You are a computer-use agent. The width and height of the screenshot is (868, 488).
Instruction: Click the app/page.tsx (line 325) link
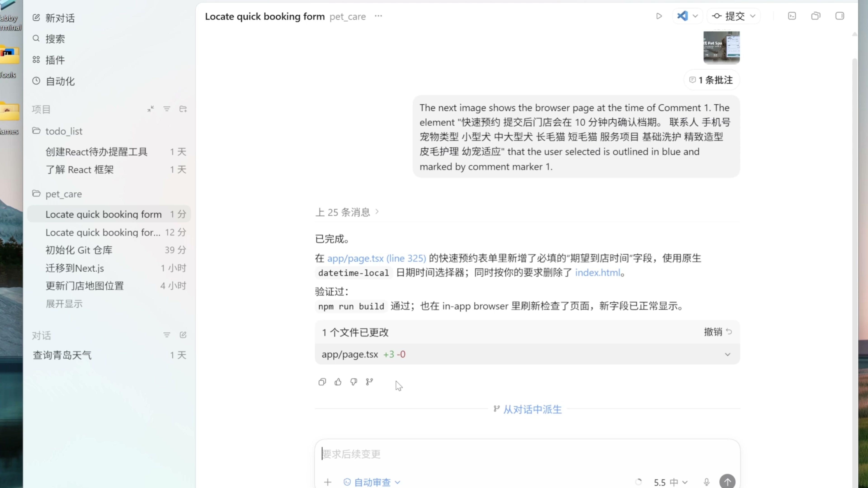(376, 258)
